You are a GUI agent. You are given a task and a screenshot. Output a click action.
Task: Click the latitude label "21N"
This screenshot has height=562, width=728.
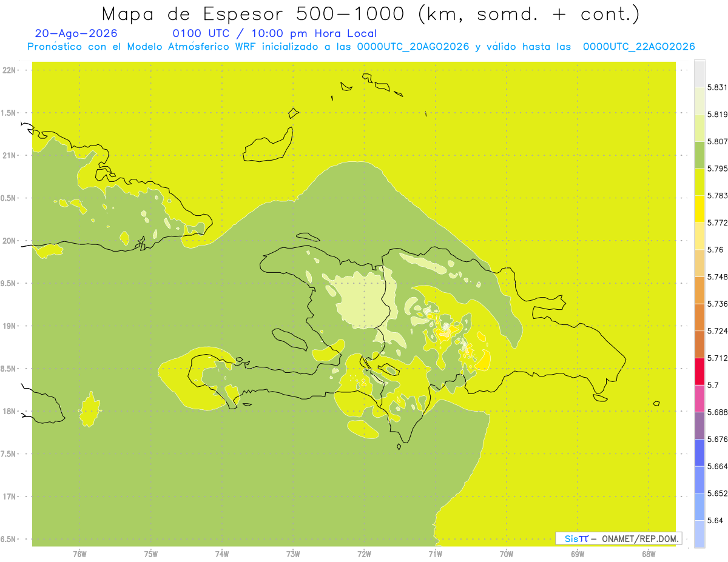[9, 156]
